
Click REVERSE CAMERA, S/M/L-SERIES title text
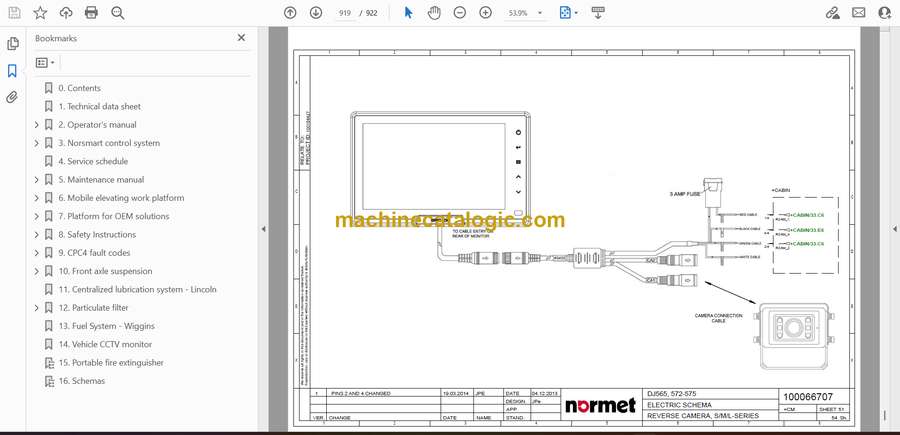click(703, 415)
